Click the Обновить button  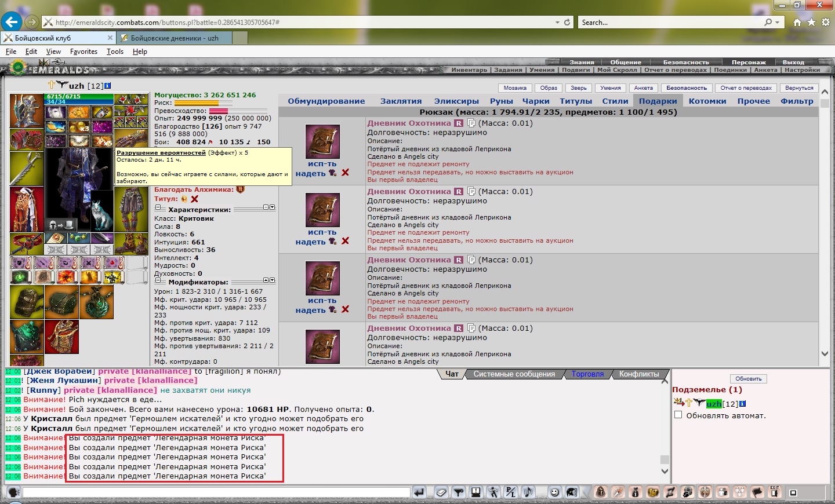click(749, 379)
